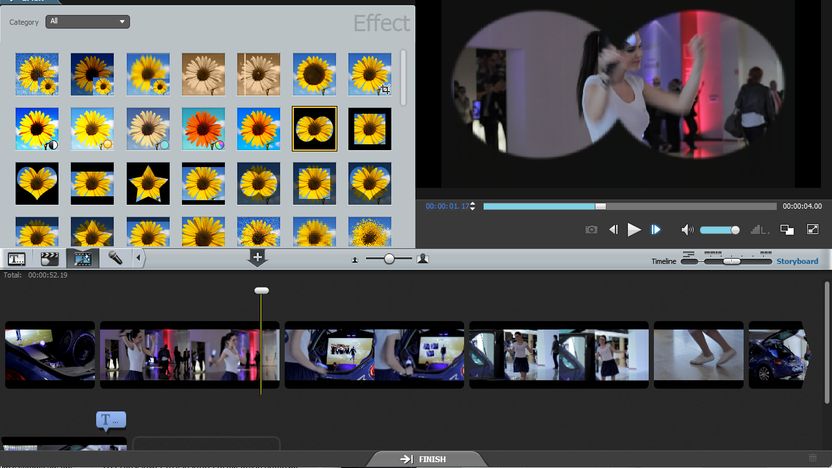Screen dimensions: 832x468
Task: Step forward one frame
Action: pos(656,230)
